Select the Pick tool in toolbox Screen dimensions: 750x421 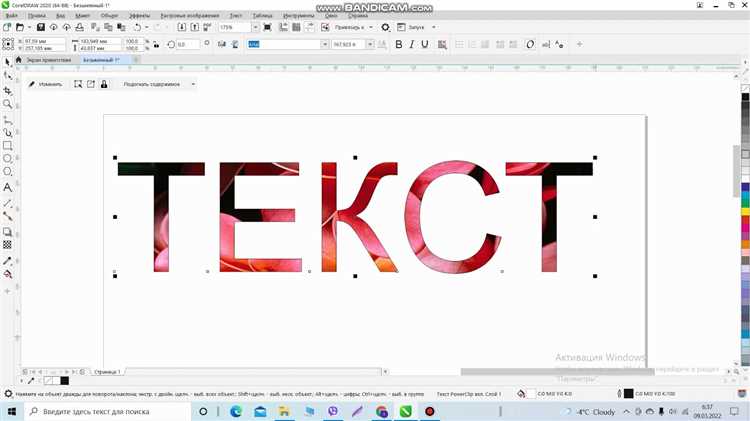tap(7, 62)
